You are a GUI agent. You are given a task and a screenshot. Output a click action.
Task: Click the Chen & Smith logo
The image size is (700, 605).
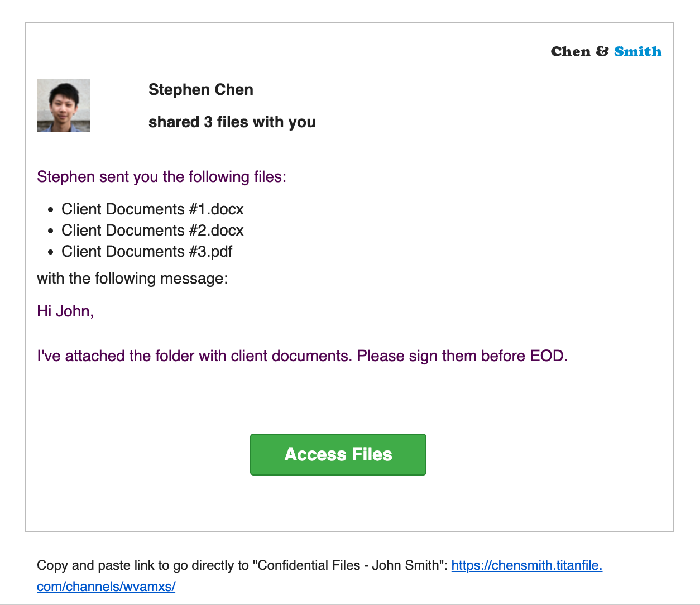point(606,51)
